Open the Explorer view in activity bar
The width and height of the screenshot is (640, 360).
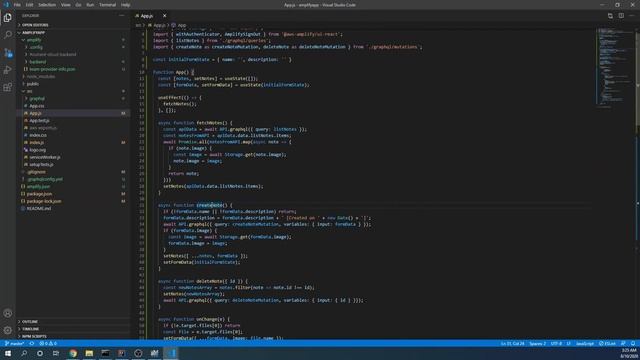click(x=7, y=18)
